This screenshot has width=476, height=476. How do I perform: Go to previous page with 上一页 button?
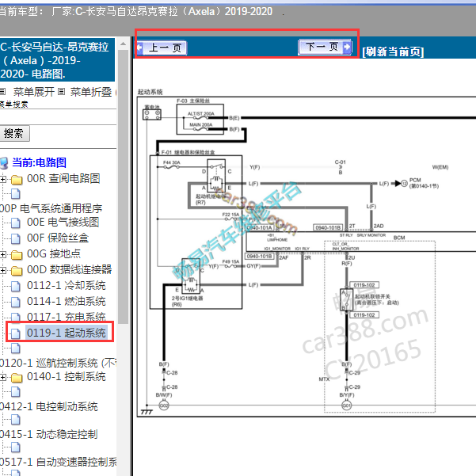[162, 48]
